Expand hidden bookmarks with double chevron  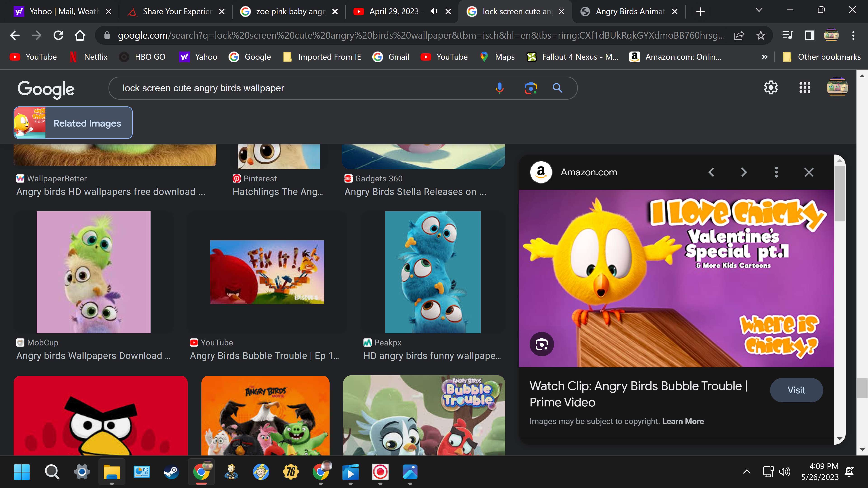click(764, 57)
